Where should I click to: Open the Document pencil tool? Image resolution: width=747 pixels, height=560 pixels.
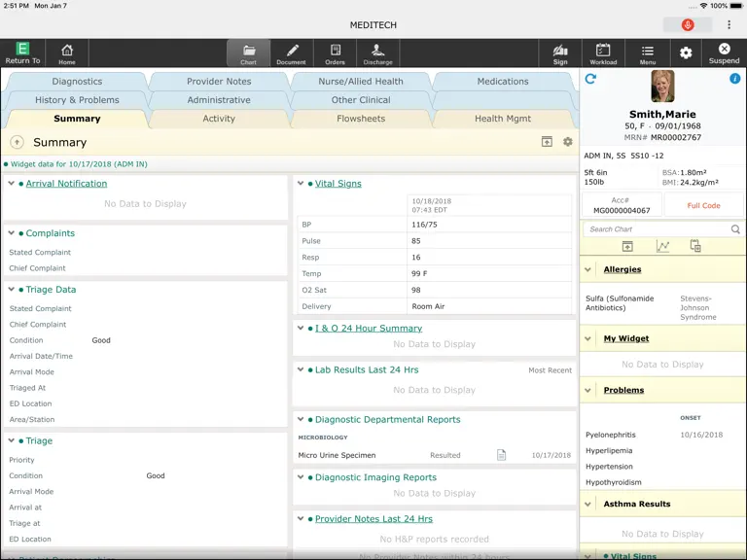point(292,52)
